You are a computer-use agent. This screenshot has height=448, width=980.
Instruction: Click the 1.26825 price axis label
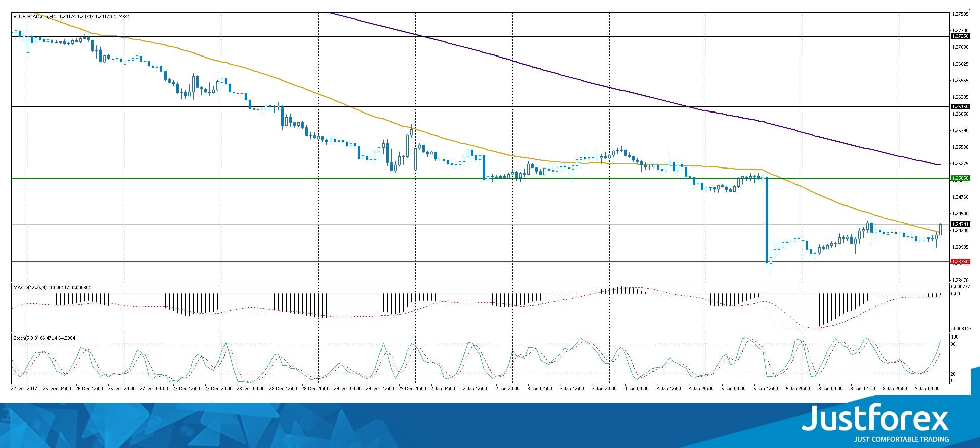click(960, 64)
